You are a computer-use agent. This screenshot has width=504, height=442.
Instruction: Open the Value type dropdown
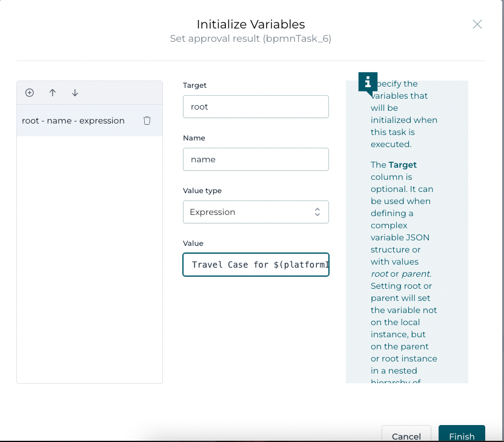tap(255, 212)
